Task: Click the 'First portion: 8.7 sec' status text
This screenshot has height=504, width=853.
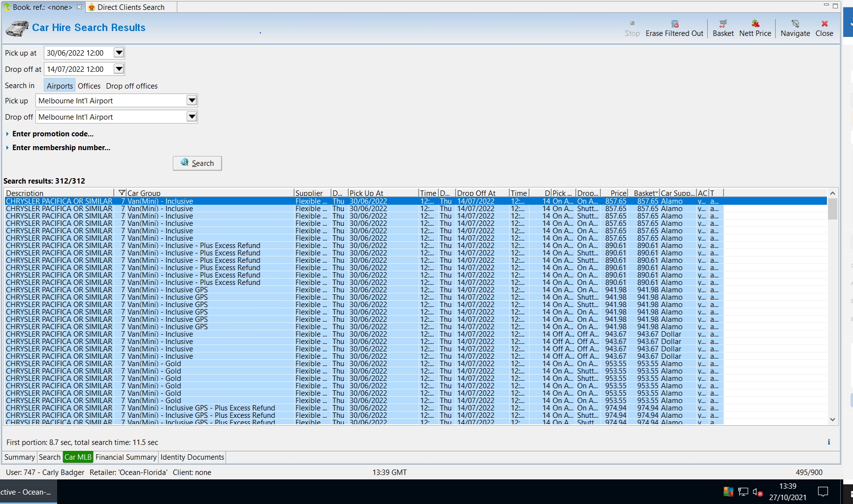Action: point(82,442)
